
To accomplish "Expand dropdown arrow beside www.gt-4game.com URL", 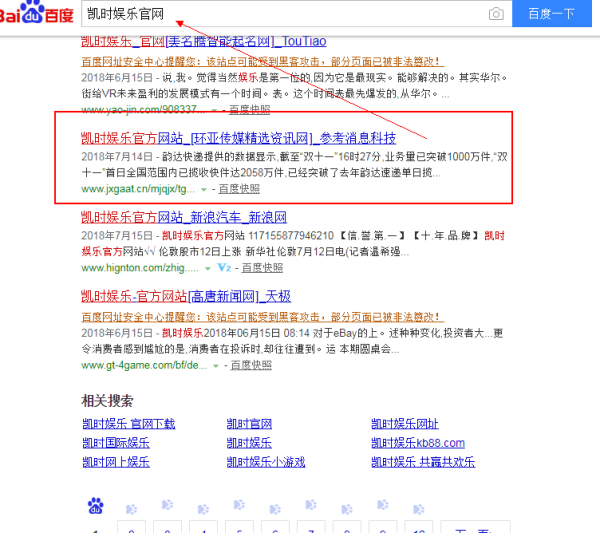I will (x=215, y=366).
